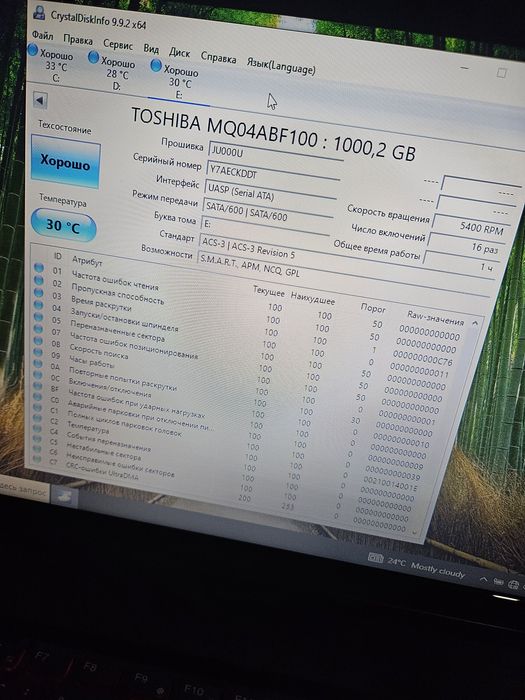
Task: Click the status icon for Скорость поиска
Action: click(x=38, y=341)
